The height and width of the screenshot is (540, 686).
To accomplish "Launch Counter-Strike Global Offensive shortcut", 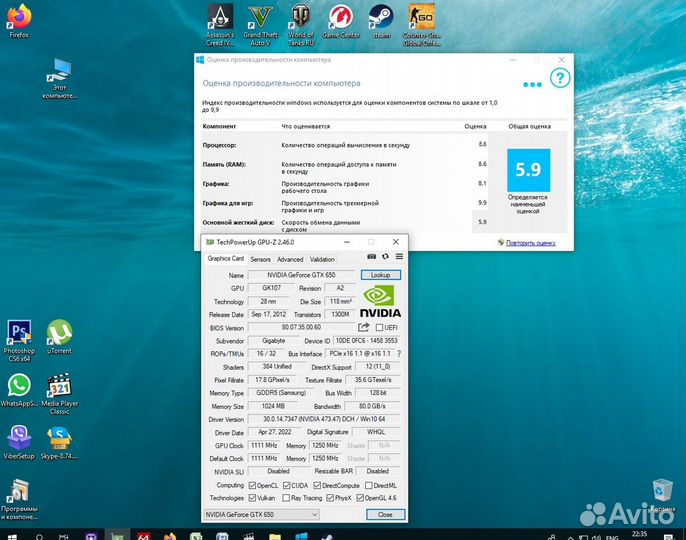I will 422,25.
